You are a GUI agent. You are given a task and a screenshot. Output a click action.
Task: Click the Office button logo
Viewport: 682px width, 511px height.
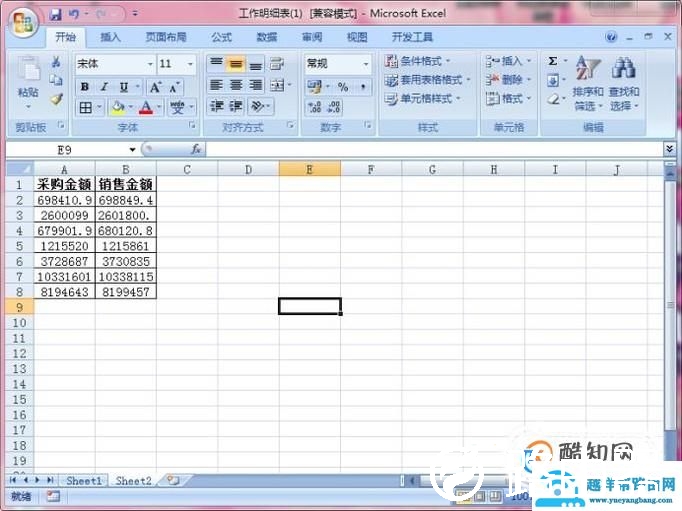pyautogui.click(x=23, y=23)
